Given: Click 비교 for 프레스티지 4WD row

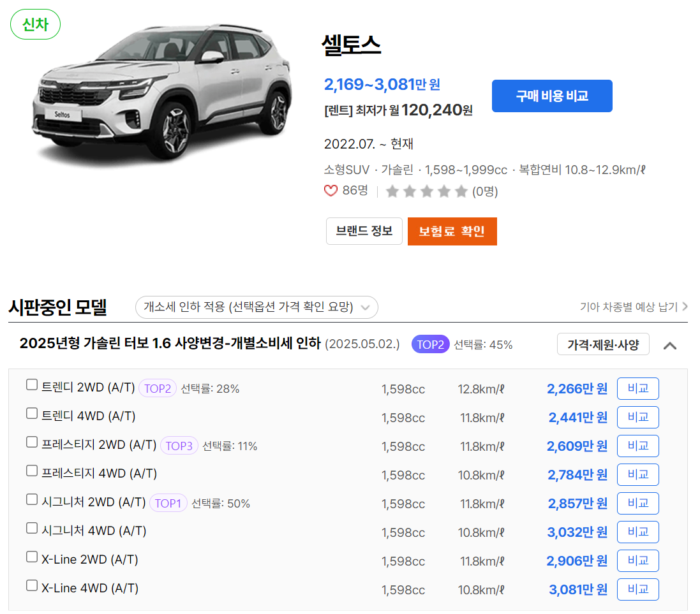Looking at the screenshot, I should click(x=637, y=474).
